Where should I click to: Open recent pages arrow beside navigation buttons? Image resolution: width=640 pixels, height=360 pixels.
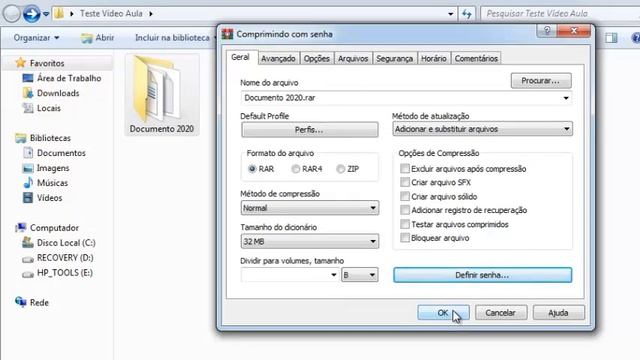pos(46,14)
